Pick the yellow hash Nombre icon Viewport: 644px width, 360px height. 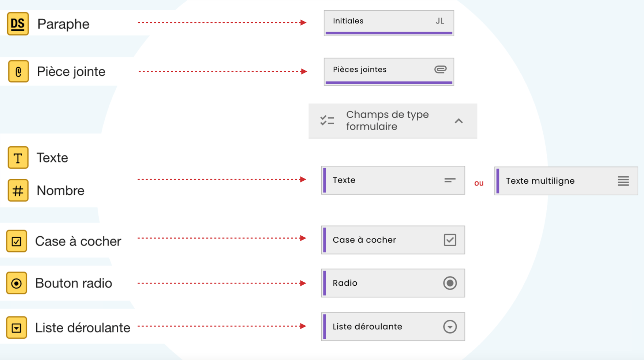click(x=18, y=190)
